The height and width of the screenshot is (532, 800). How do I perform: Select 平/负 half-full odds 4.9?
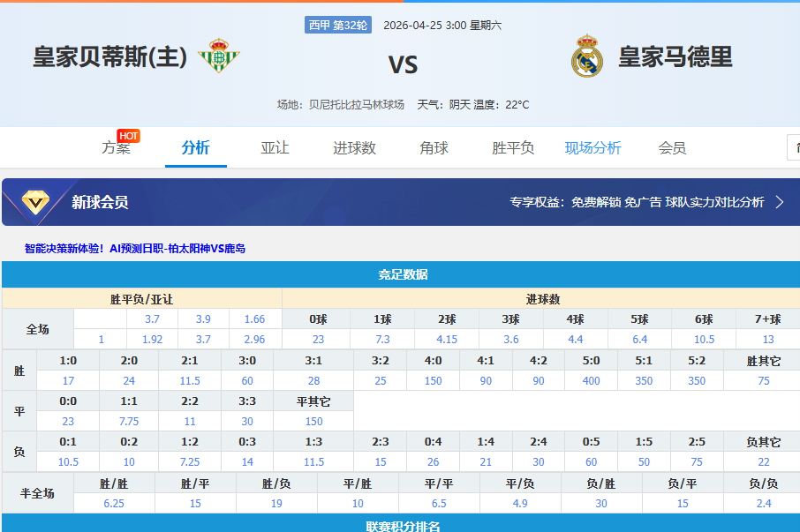520,504
